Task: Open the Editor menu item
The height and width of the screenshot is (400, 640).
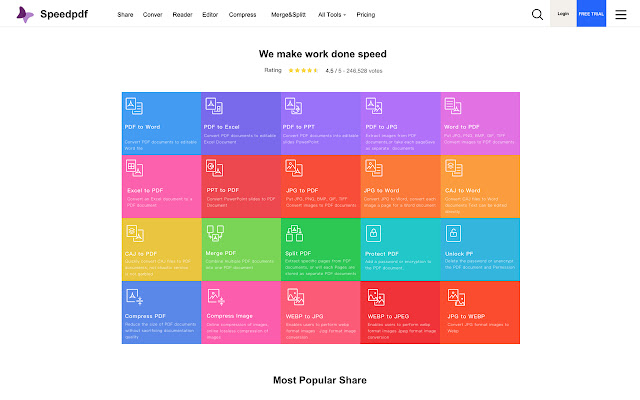Action: [x=210, y=15]
